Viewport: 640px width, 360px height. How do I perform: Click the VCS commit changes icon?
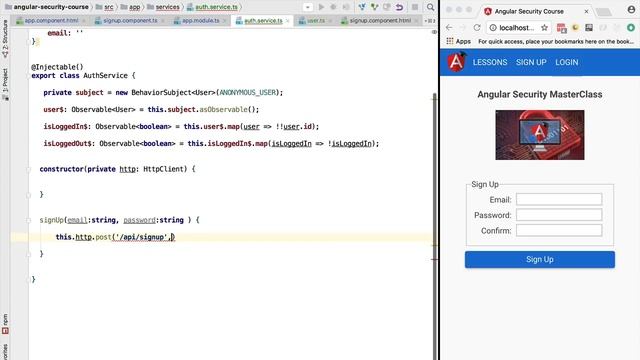374,7
